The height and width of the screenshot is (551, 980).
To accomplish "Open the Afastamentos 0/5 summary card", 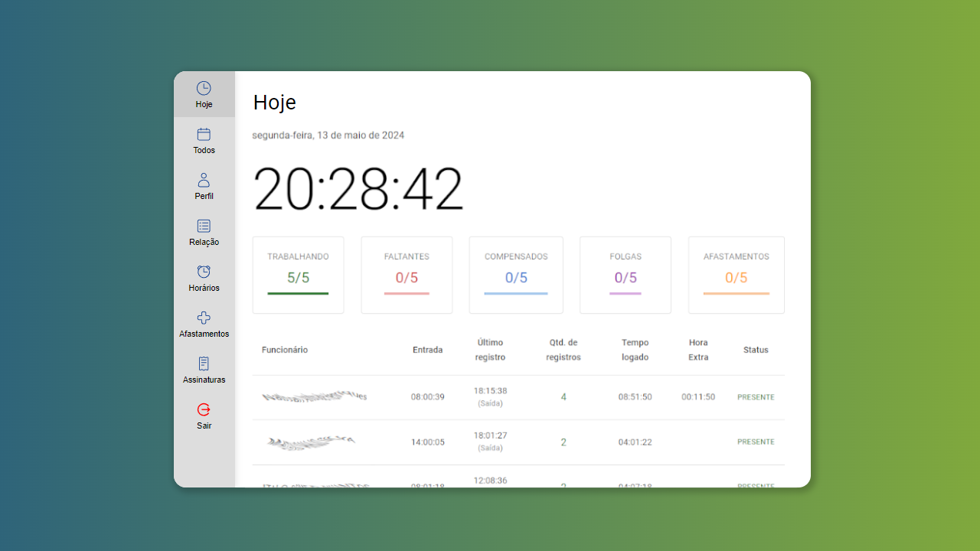I will [x=736, y=275].
